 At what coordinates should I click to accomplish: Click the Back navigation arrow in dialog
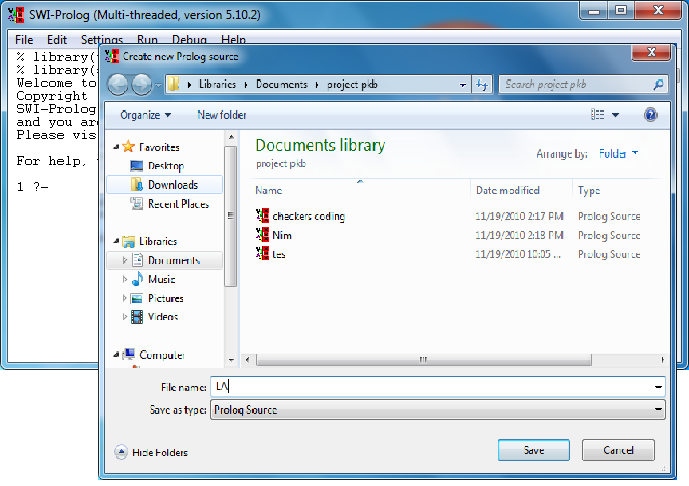[x=118, y=84]
